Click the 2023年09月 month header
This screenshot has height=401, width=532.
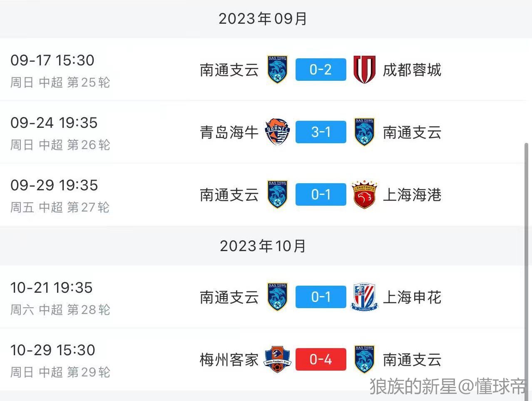[263, 19]
